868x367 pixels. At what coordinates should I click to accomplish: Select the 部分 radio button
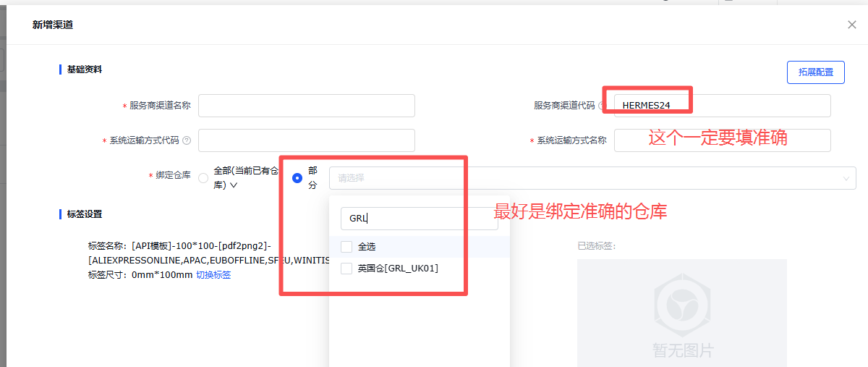(x=297, y=178)
